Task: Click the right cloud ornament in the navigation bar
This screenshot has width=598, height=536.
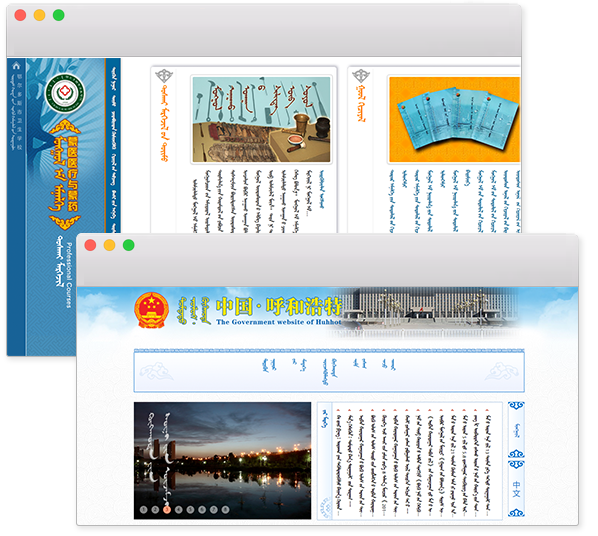Action: [x=501, y=371]
